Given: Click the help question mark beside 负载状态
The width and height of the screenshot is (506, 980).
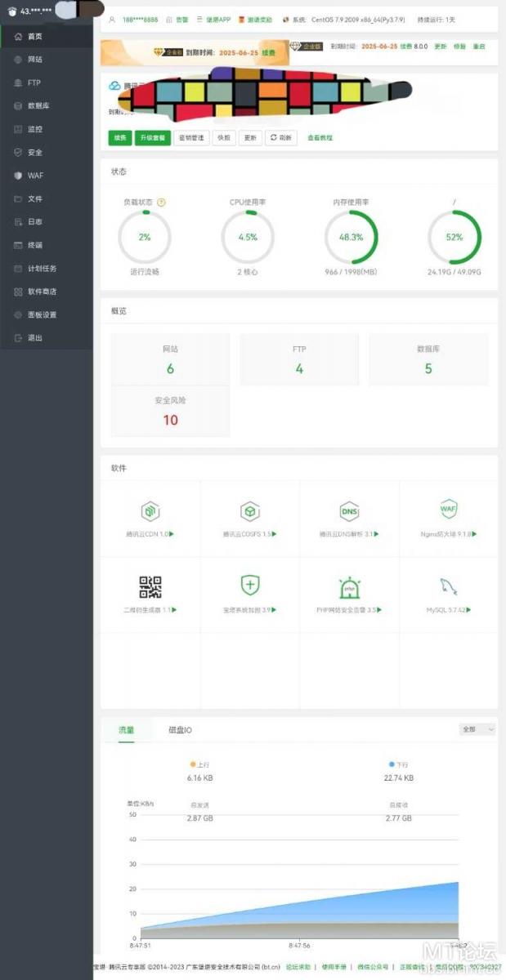Looking at the screenshot, I should 161,202.
